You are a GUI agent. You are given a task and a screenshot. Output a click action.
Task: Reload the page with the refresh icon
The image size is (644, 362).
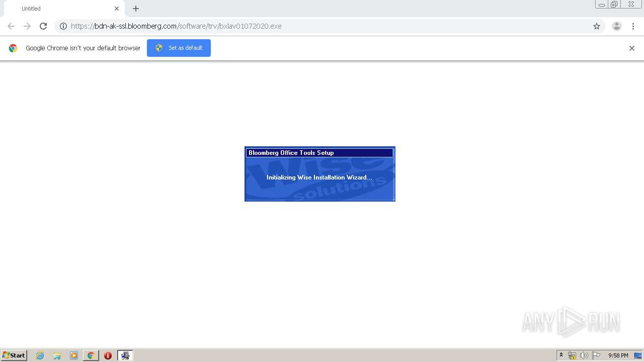(x=43, y=26)
